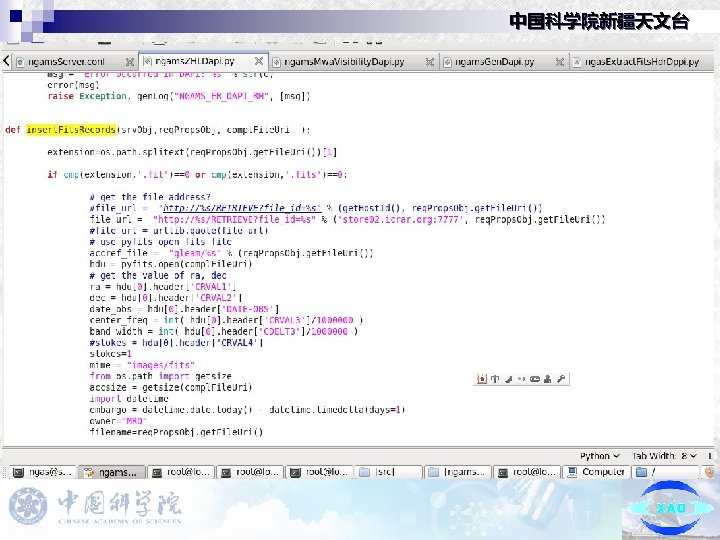Screen dimensions: 720x540
Task: Click 'filename=reqPropsObj.getFileUri()' line
Action: [176, 432]
